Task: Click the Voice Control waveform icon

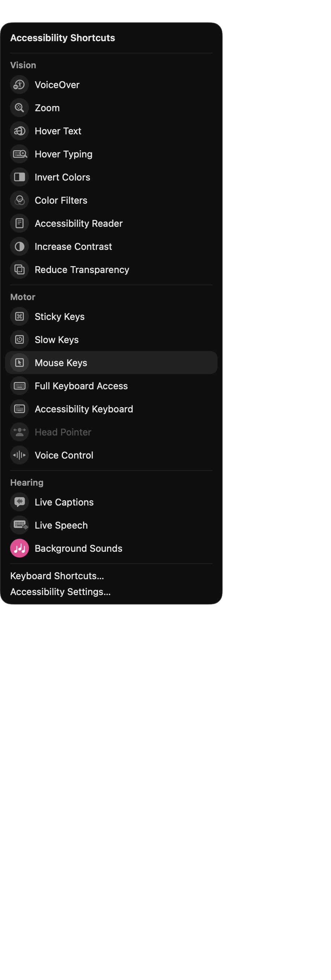Action: pos(20,455)
